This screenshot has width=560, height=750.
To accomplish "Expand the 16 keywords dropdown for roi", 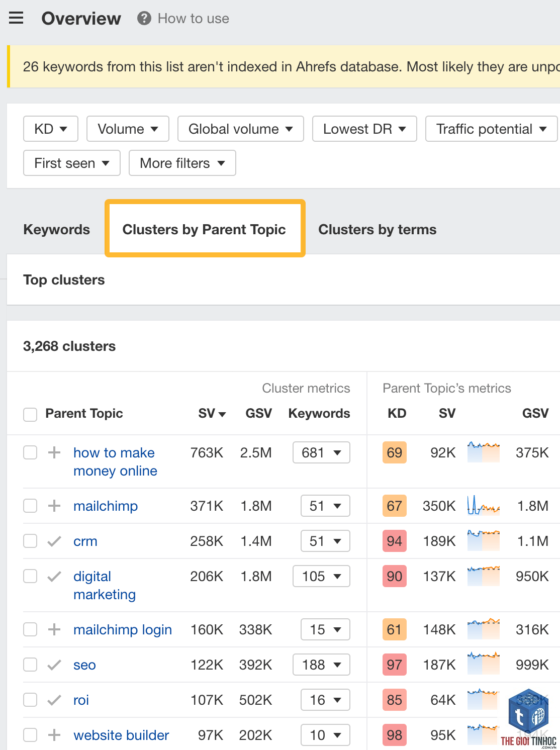I will pyautogui.click(x=325, y=700).
